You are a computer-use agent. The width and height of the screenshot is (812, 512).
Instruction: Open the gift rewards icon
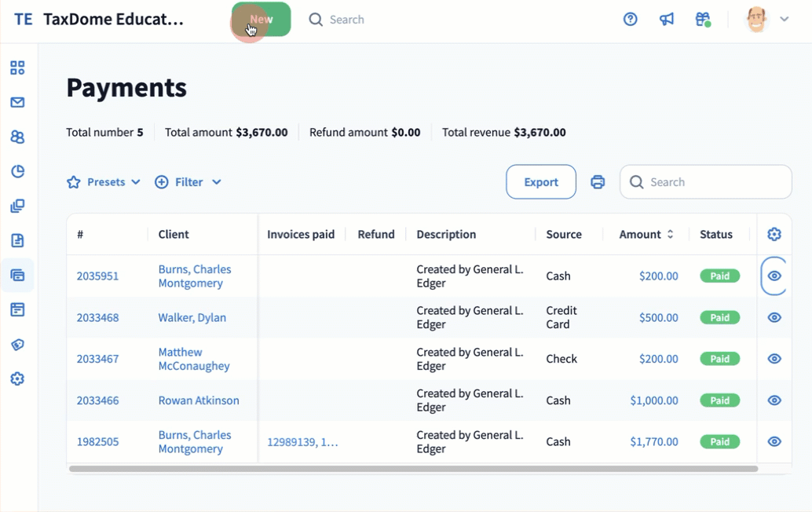click(703, 20)
